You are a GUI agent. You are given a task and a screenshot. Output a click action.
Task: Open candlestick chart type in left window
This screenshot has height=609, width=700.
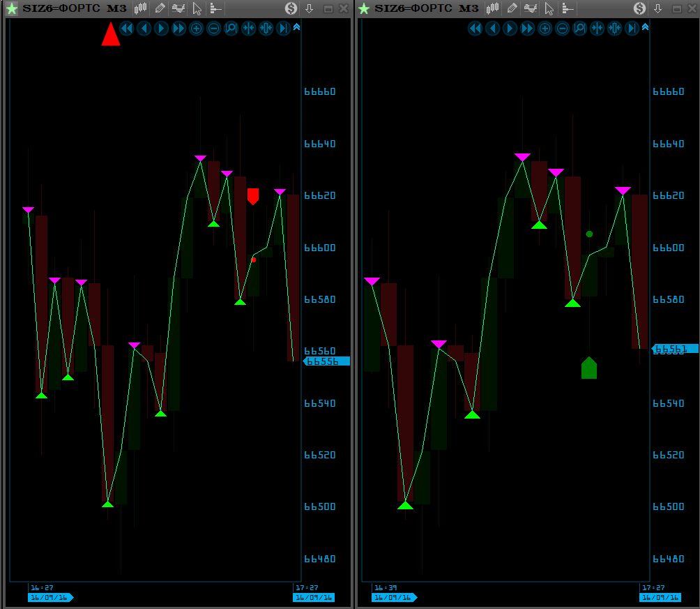pos(141,8)
